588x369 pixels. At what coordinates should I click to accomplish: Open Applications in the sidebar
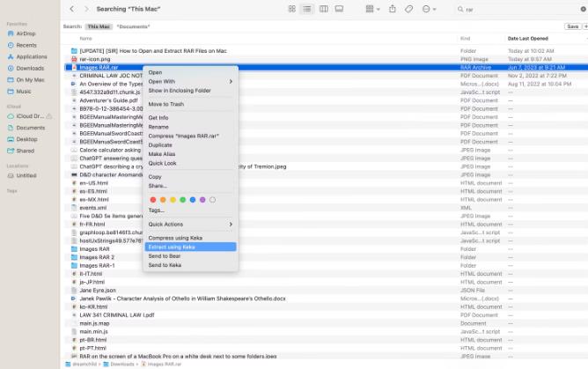pos(32,56)
